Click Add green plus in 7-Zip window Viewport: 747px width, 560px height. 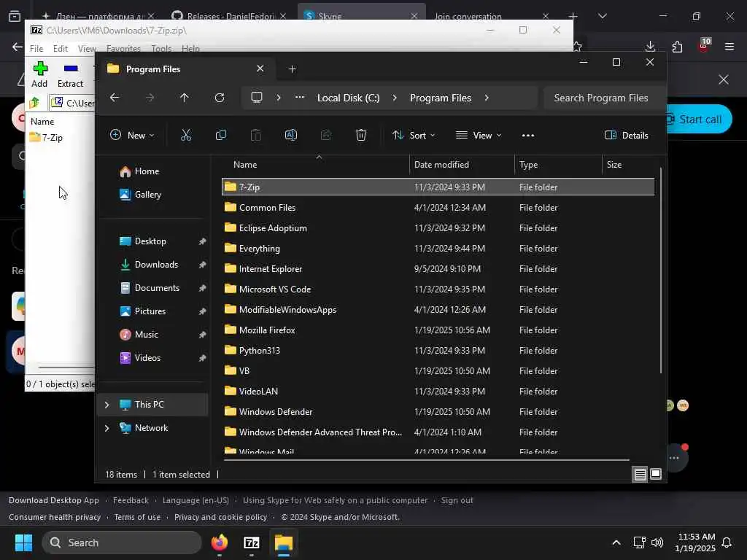tap(40, 74)
